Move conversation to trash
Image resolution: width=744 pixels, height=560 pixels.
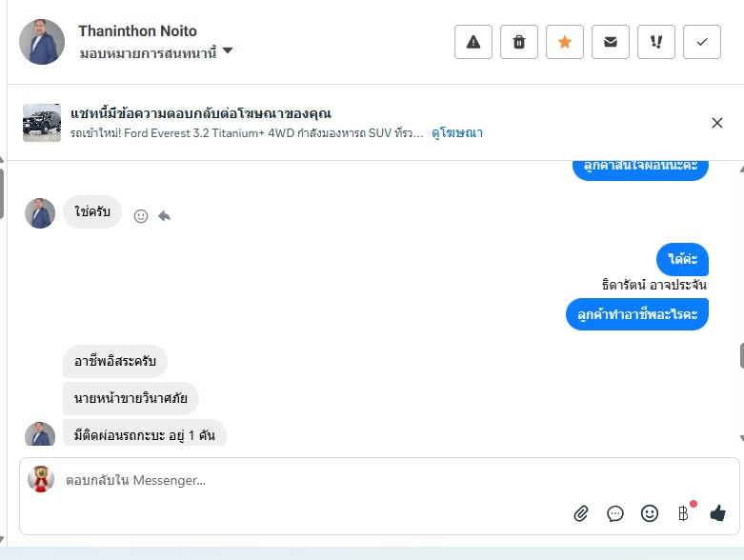coord(519,42)
